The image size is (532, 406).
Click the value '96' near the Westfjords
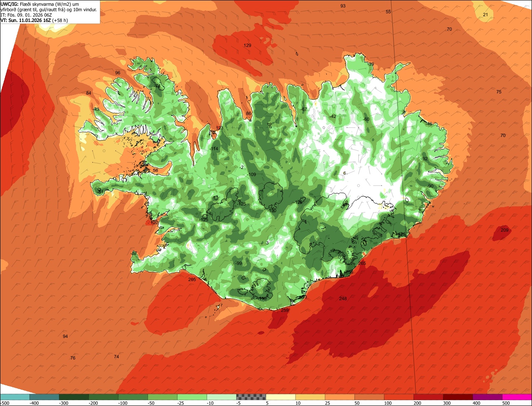(x=118, y=73)
